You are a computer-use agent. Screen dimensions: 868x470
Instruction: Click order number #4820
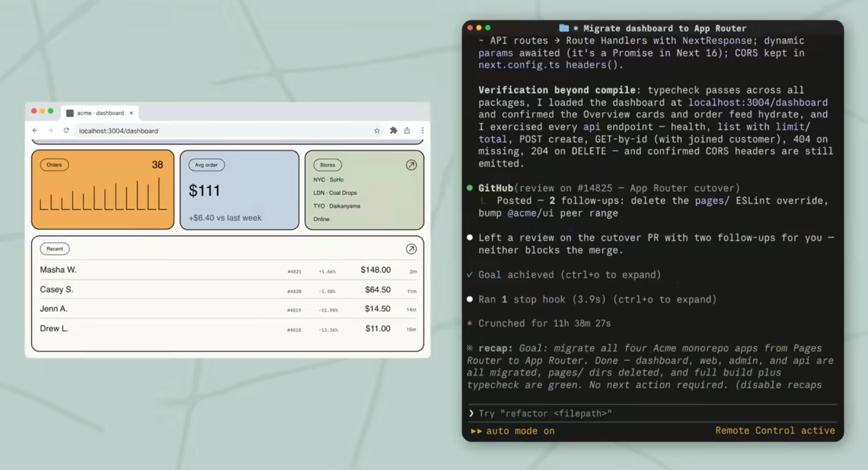pos(294,292)
